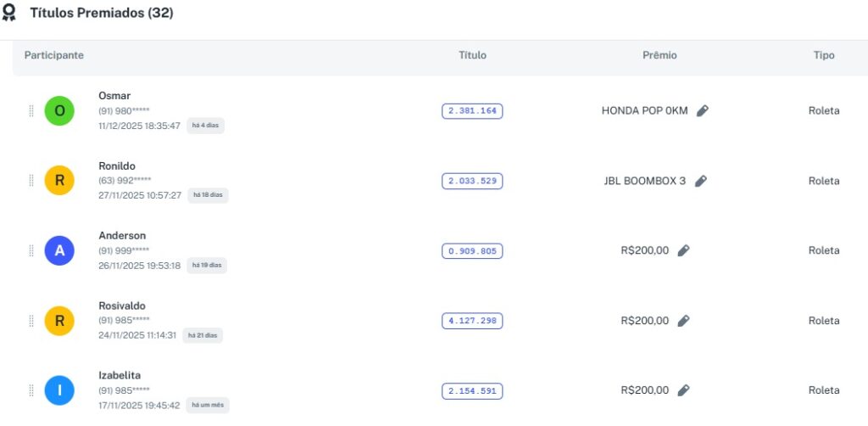Click the drag handle next to Anderson
The image size is (868, 426).
pyautogui.click(x=31, y=250)
